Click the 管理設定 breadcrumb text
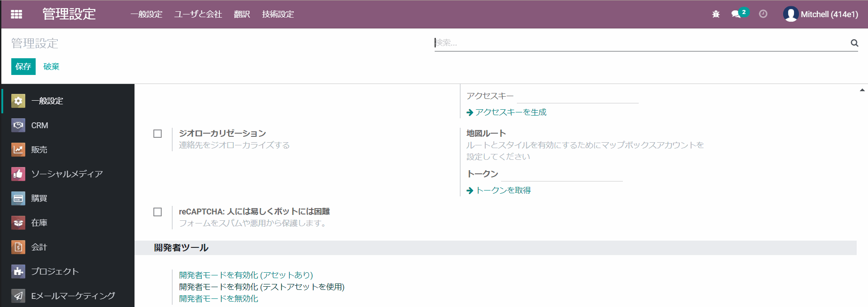Viewport: 868px width, 307px height. (35, 43)
